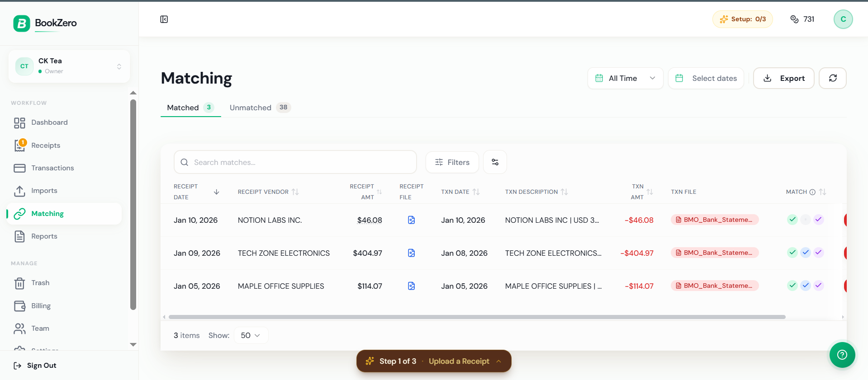Switch to the Unmatched tab

click(x=260, y=108)
